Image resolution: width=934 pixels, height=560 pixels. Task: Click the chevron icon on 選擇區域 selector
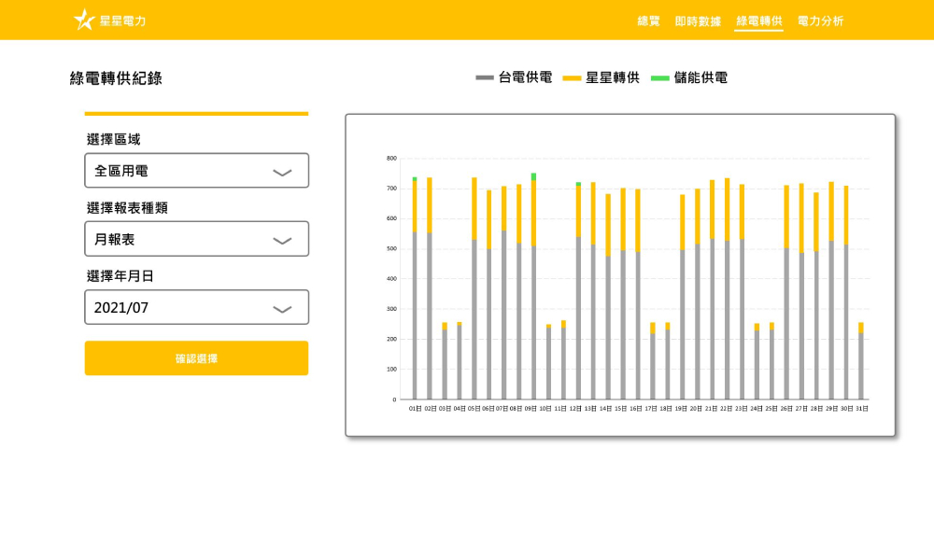pyautogui.click(x=283, y=170)
